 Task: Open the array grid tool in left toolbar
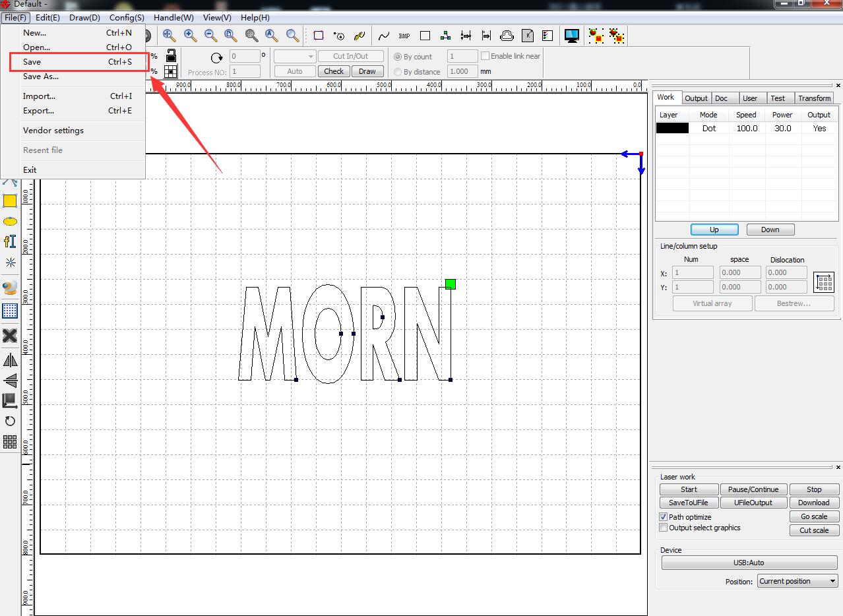[10, 442]
